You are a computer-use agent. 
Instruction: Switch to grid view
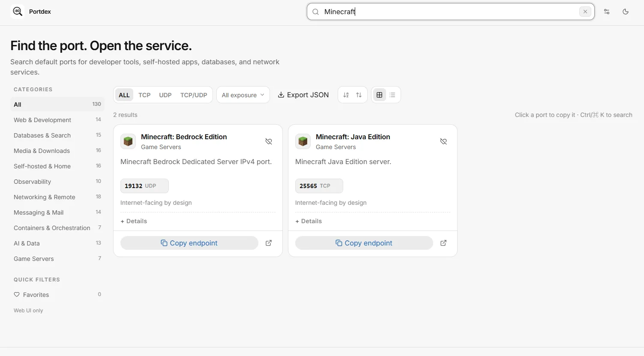pos(380,95)
